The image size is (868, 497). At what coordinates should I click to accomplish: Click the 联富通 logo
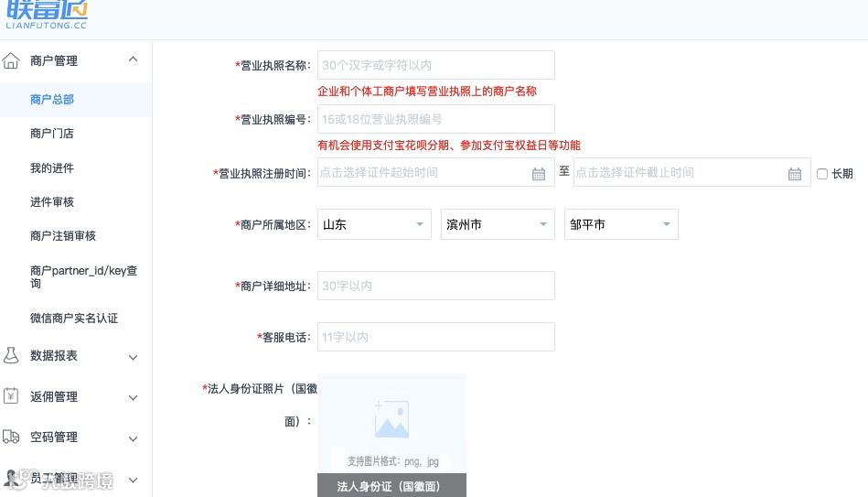(47, 15)
